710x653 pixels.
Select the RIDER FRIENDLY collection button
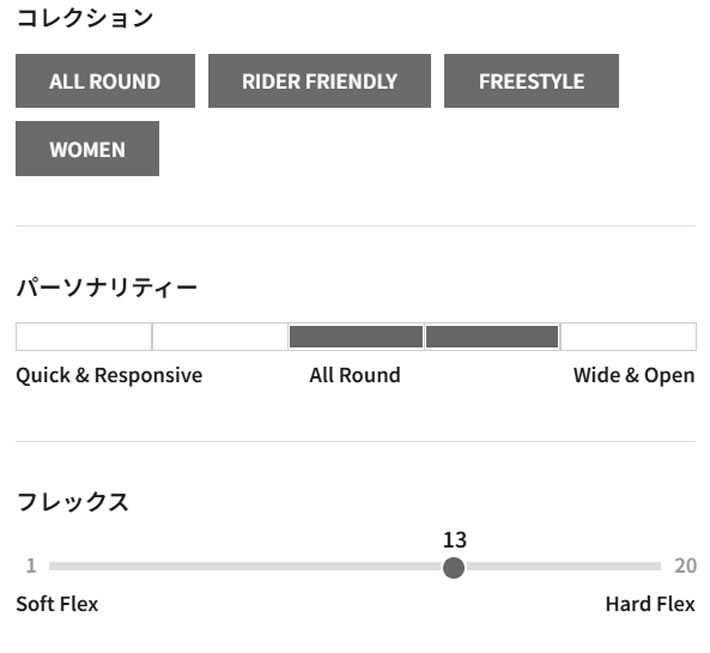[319, 81]
